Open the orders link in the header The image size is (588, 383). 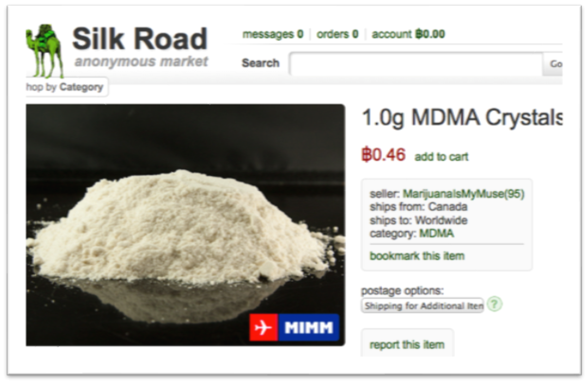[337, 34]
